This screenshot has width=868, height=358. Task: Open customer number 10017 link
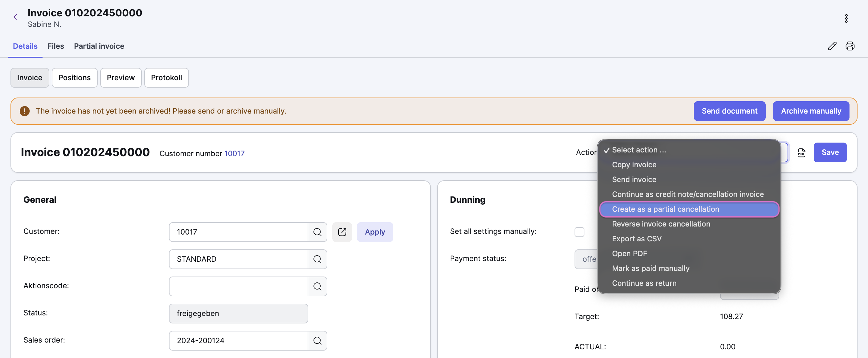234,153
